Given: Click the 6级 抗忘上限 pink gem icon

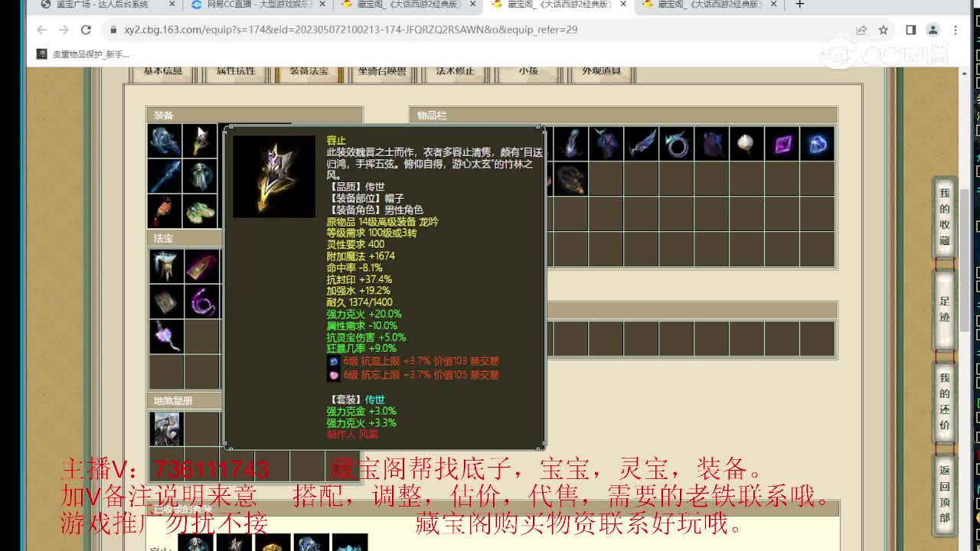Looking at the screenshot, I should (334, 375).
